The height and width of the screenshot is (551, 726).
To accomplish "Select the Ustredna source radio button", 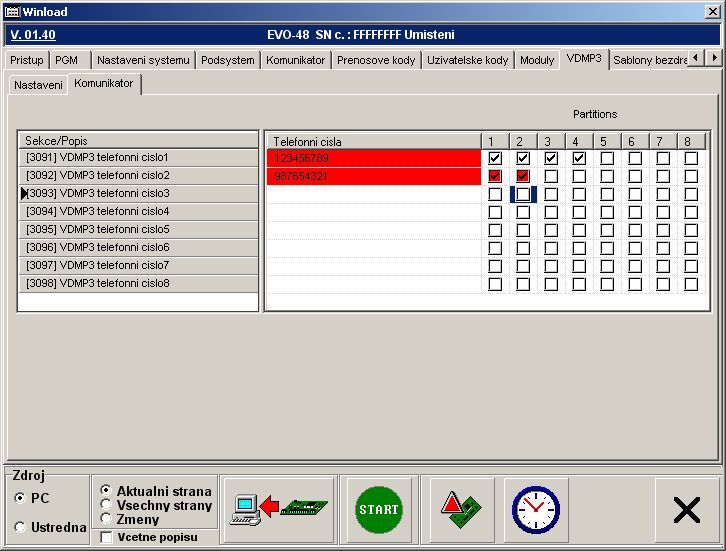I will (x=20, y=527).
